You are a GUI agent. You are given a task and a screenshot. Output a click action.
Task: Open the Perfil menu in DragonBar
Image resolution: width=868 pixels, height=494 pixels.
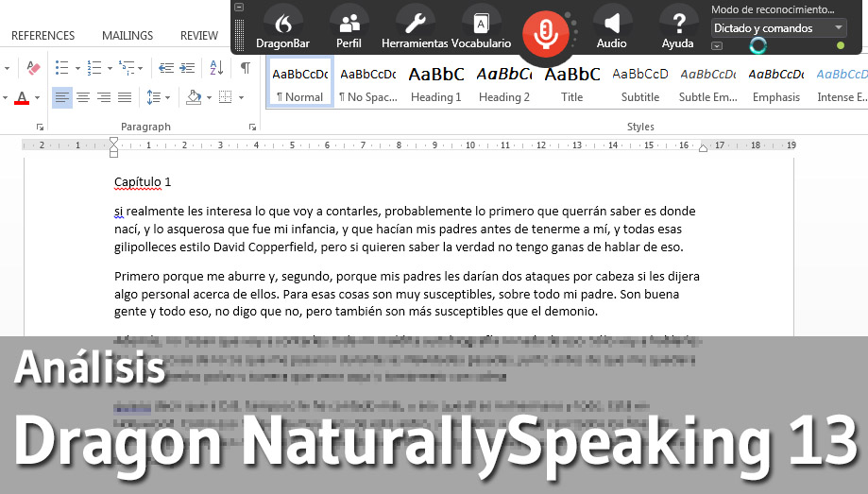pyautogui.click(x=349, y=28)
